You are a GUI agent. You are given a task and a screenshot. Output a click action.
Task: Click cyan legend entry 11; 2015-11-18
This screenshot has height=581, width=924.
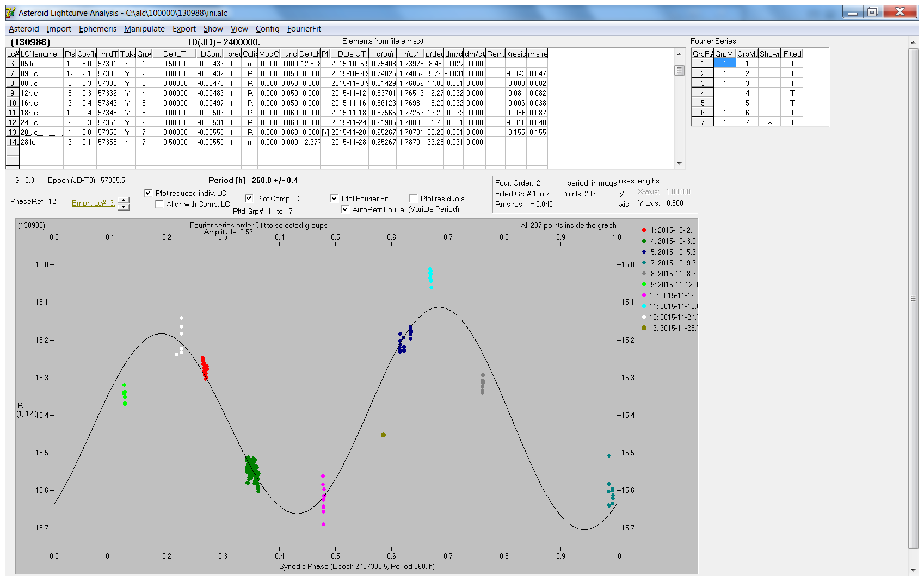tap(669, 306)
